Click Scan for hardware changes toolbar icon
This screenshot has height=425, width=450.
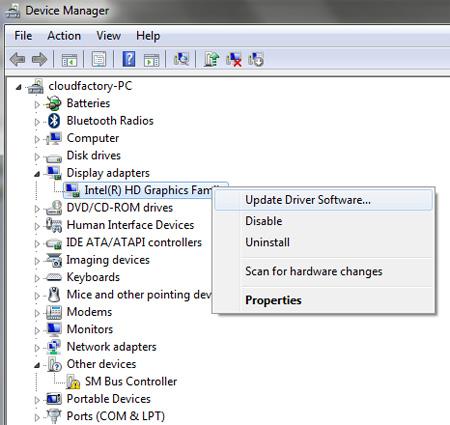[x=181, y=59]
